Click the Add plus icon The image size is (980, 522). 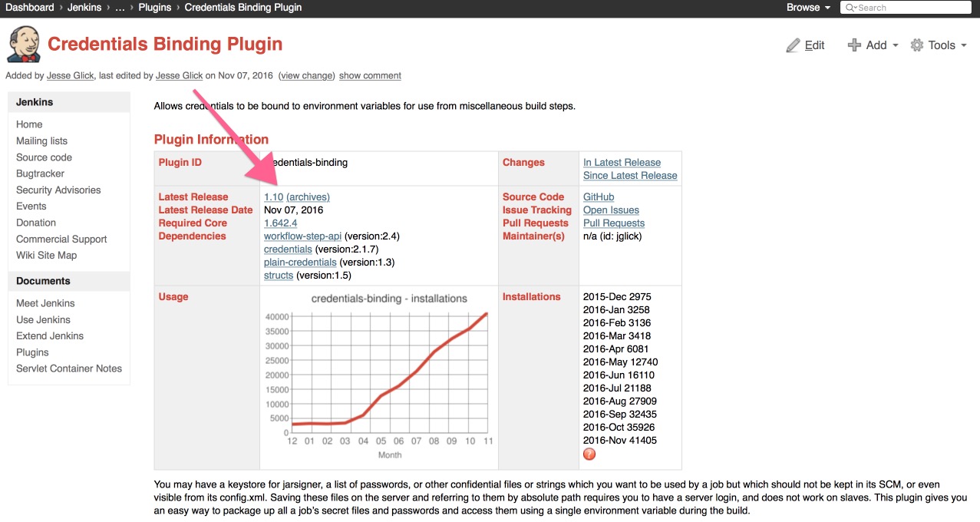pos(854,45)
